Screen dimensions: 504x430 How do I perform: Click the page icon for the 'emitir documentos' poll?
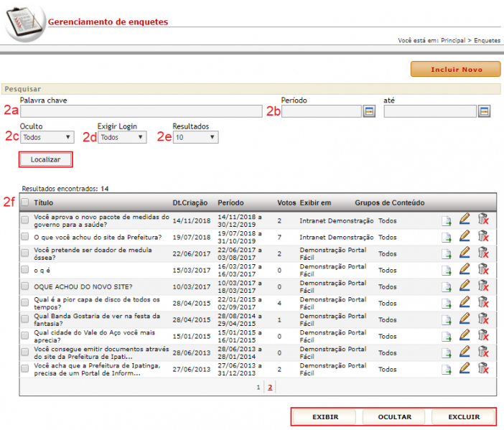pyautogui.click(x=446, y=353)
